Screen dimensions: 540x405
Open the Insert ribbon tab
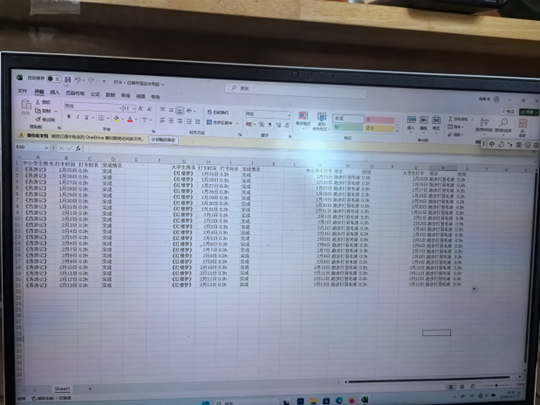tap(55, 92)
